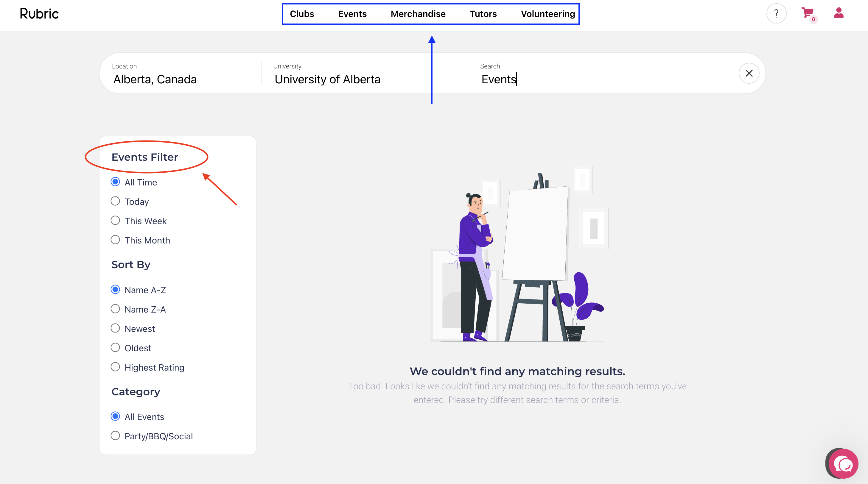Screen dimensions: 868x484
Task: Select Highest Rating sort option
Action: pos(115,367)
